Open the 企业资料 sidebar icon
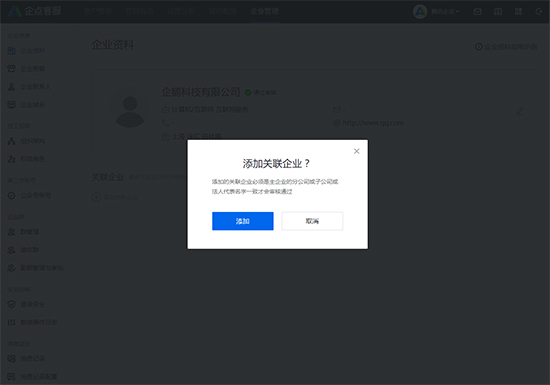 click(x=12, y=51)
